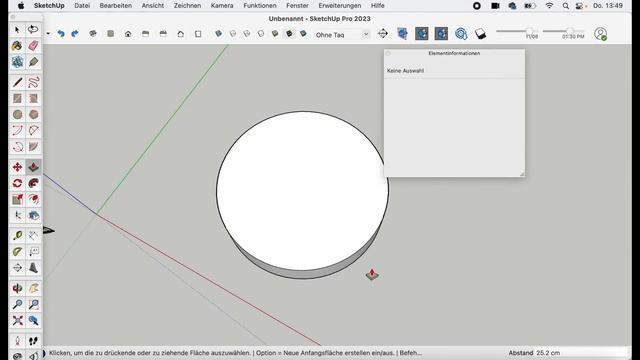Viewport: 640px width, 360px height.
Task: Toggle the X-Ray style
Action: tap(219, 34)
